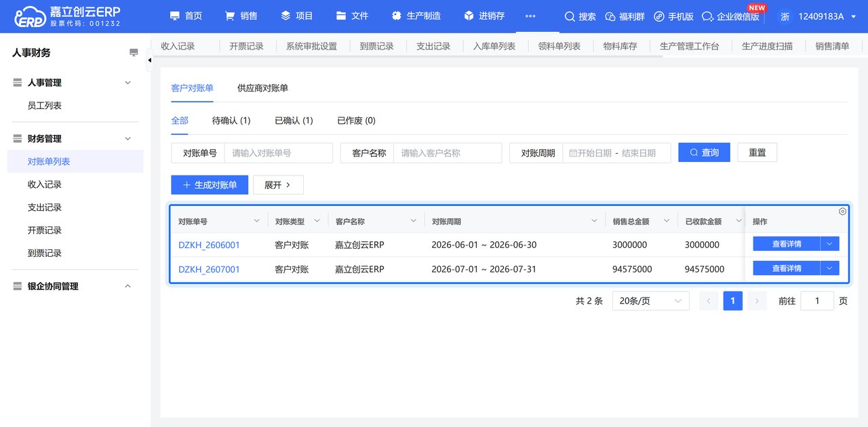Image resolution: width=868 pixels, height=427 pixels.
Task: Filter by 已作废 (0) status
Action: [356, 121]
